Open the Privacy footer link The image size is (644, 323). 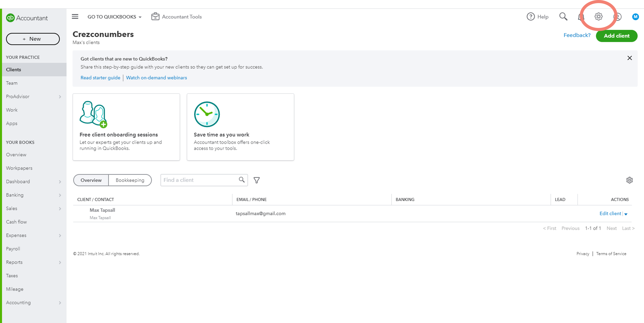pyautogui.click(x=583, y=254)
